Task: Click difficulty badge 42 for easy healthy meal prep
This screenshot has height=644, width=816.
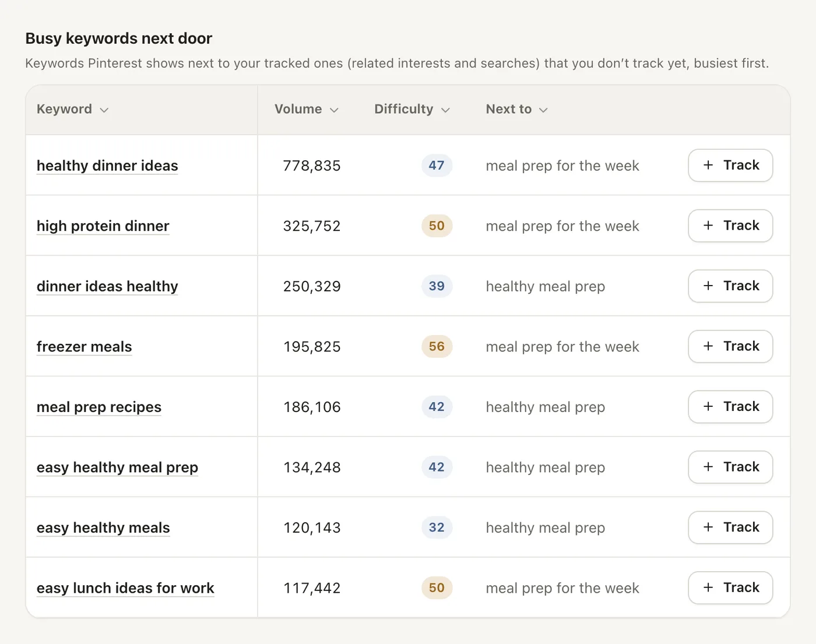Action: 437,467
